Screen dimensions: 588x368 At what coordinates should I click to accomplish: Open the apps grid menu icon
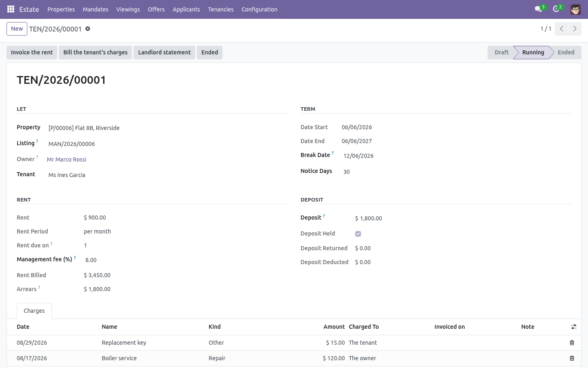pos(11,9)
